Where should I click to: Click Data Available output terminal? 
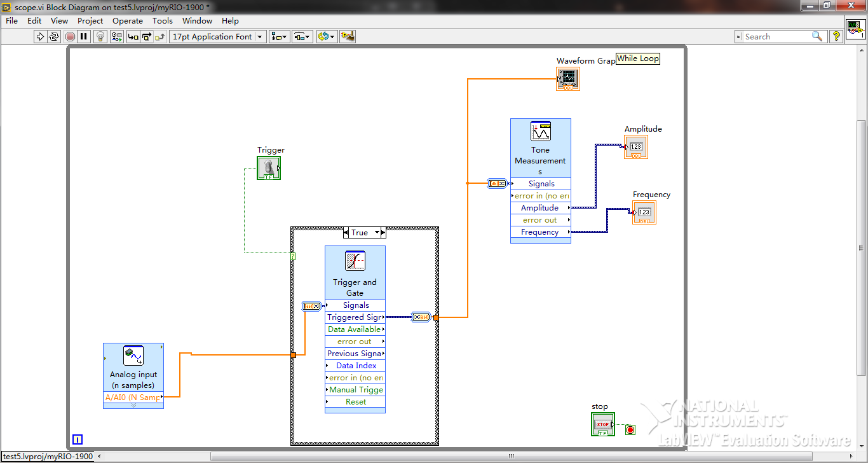pos(355,329)
